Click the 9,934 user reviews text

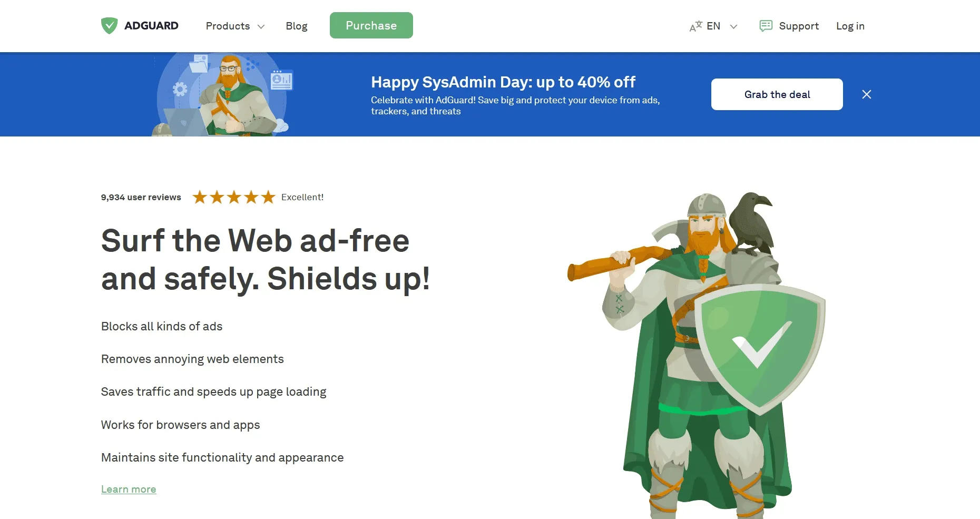pos(141,197)
